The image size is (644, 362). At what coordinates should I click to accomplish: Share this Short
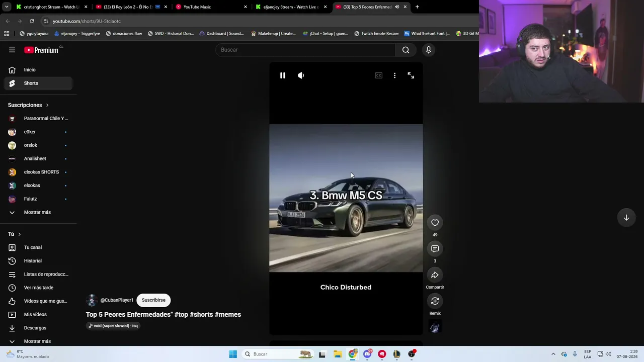(x=435, y=275)
